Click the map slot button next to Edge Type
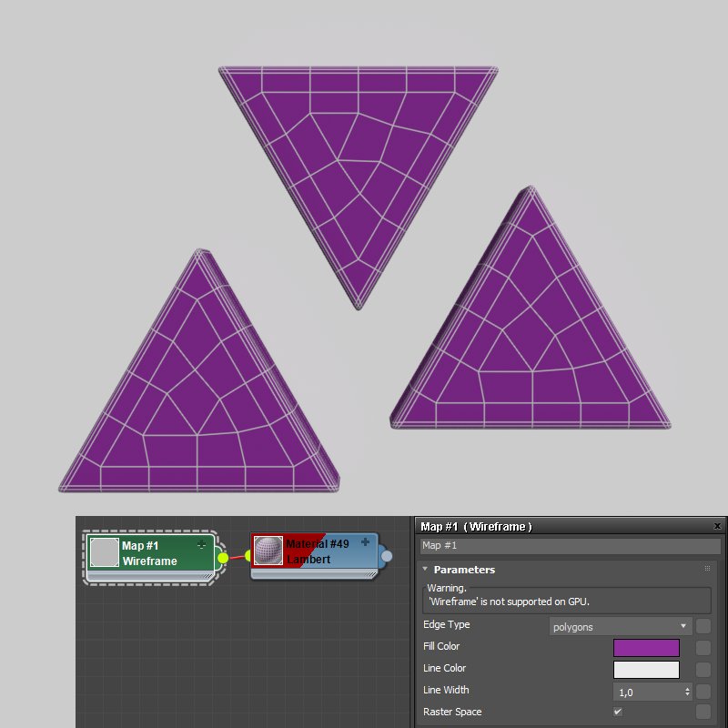The width and height of the screenshot is (728, 728). point(703,626)
